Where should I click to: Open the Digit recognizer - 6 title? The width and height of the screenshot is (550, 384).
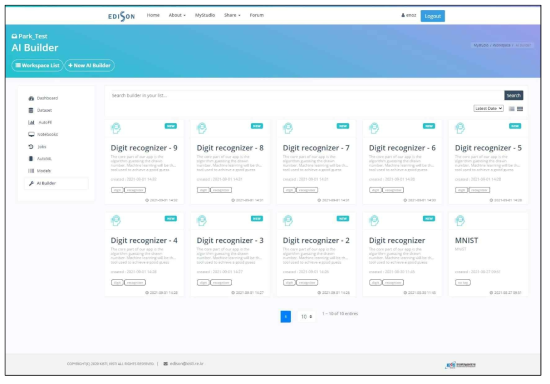coord(402,148)
